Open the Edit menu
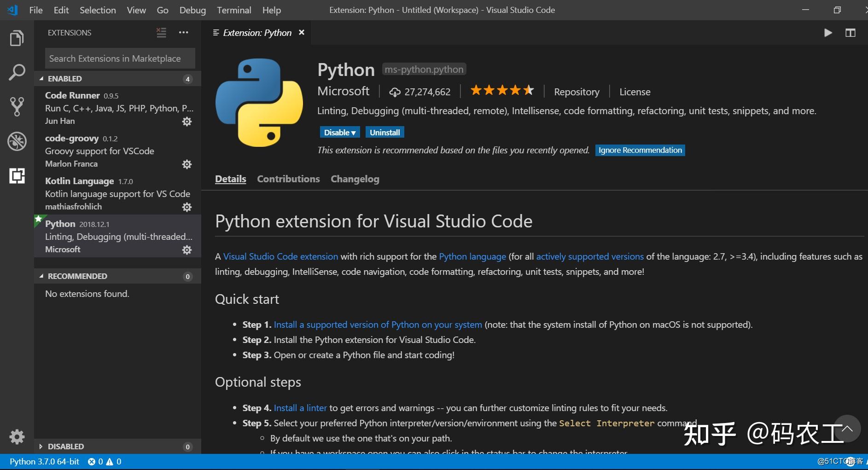 tap(61, 10)
